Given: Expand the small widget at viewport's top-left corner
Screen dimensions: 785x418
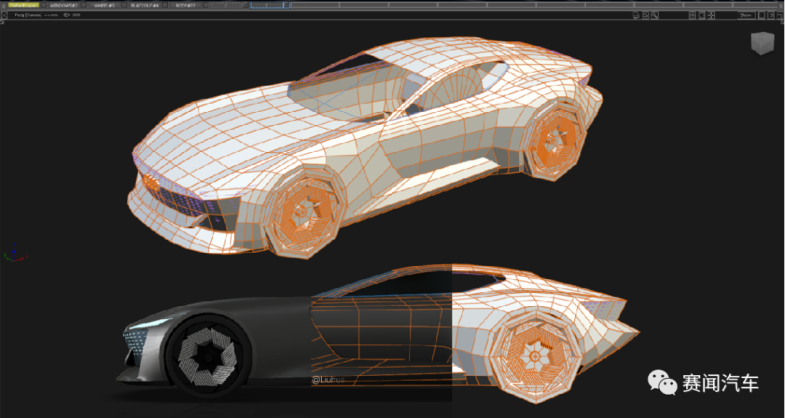Looking at the screenshot, I should coord(4,15).
